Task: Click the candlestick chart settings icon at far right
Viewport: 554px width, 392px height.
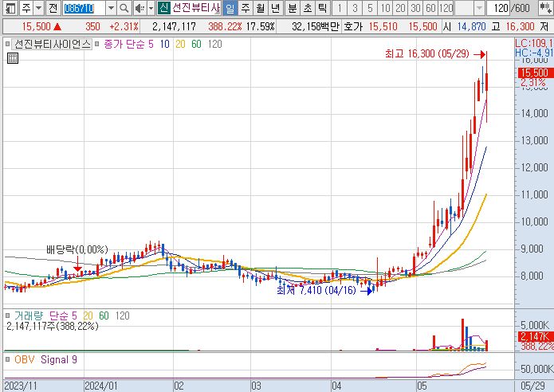Action: (544, 8)
